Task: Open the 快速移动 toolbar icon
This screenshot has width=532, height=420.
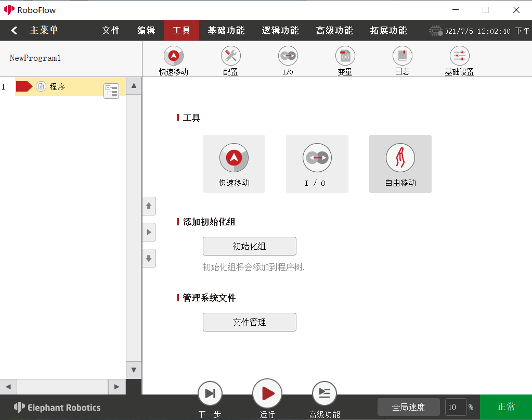Action: [174, 56]
